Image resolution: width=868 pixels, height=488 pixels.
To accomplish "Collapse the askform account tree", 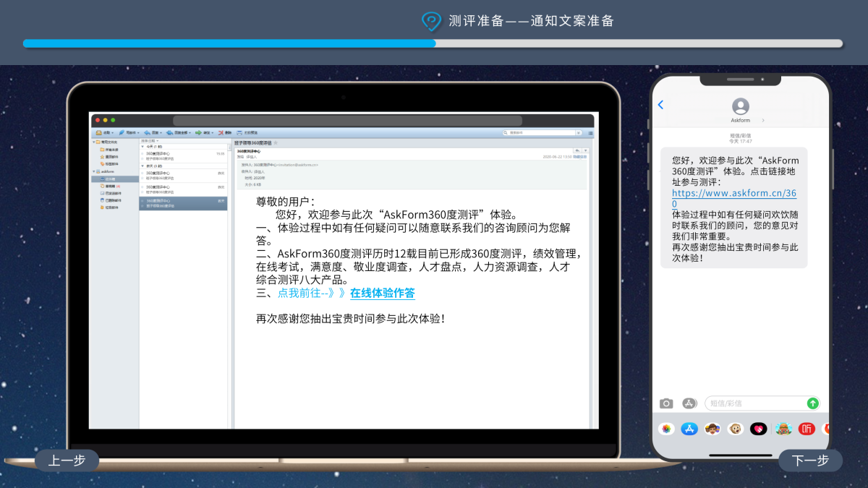I will (x=93, y=171).
